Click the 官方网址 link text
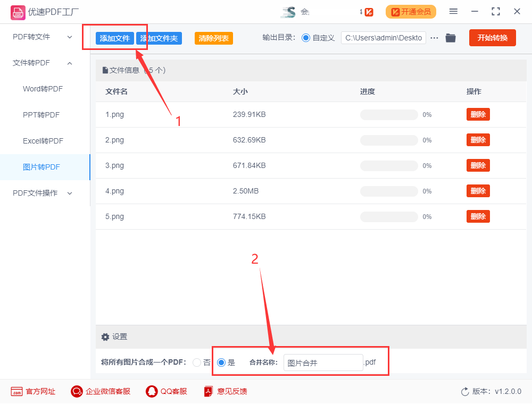 point(40,391)
